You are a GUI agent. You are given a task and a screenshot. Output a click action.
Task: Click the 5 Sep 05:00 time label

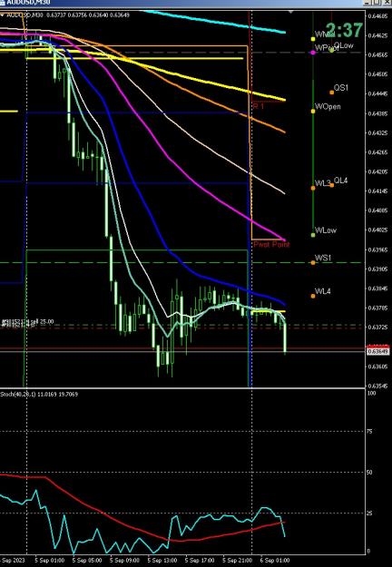point(87,560)
